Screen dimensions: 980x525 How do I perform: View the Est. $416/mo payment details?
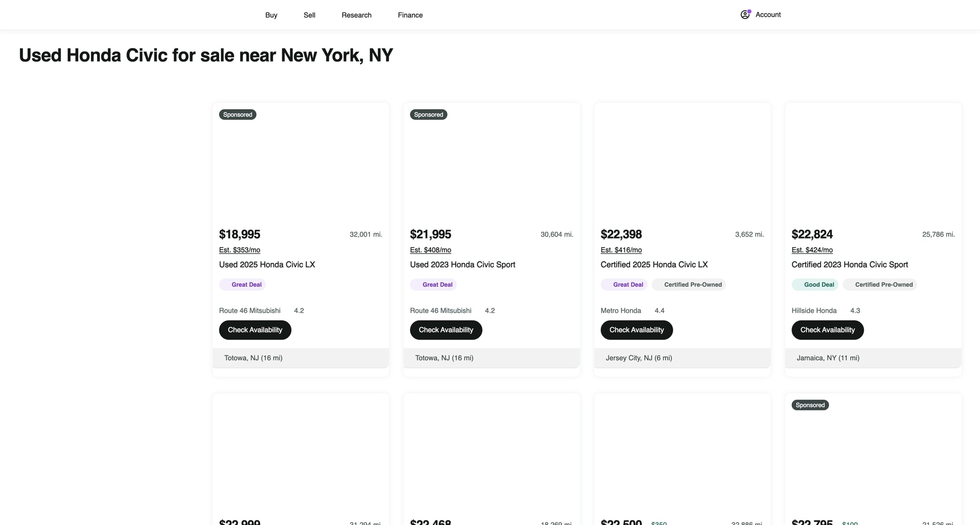[621, 250]
